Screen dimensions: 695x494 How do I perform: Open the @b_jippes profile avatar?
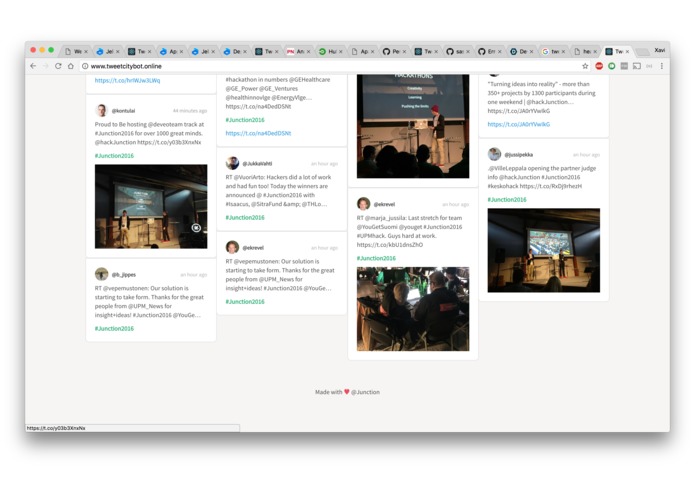[x=102, y=274]
